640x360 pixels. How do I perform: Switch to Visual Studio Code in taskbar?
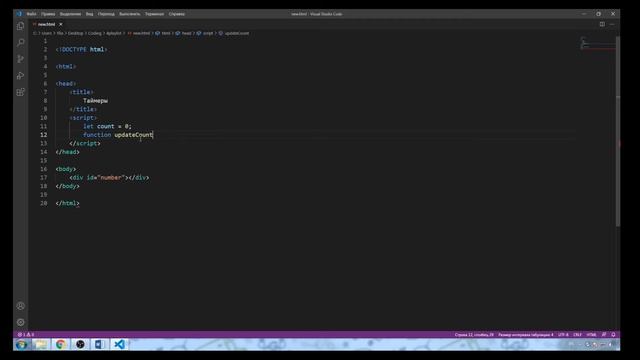coord(119,344)
